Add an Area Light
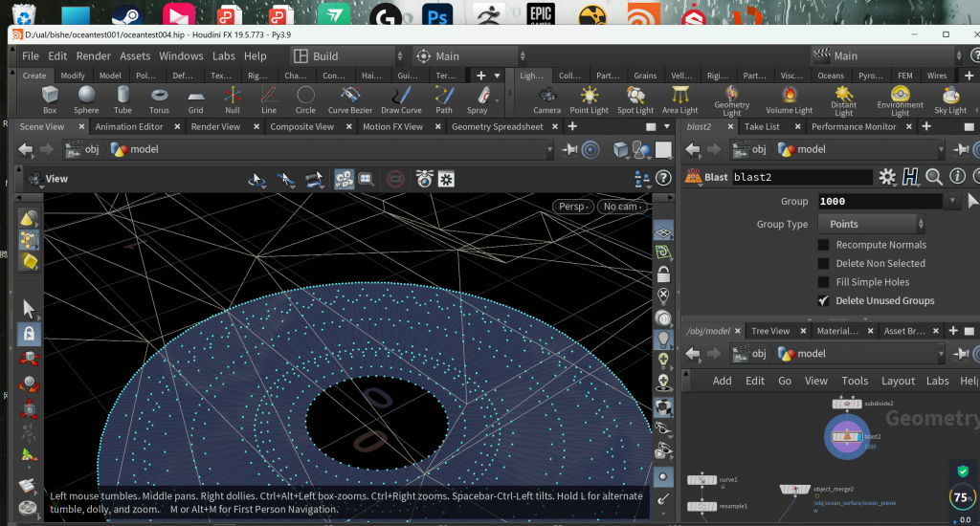Viewport: 980px width, 526px height. [x=680, y=100]
